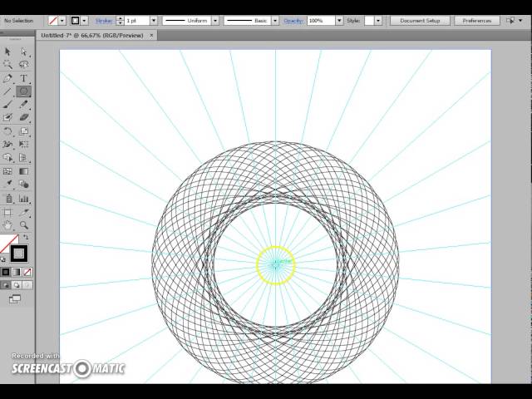Open the dropdown arrow after Preferences
The height and width of the screenshot is (399, 532).
520,21
